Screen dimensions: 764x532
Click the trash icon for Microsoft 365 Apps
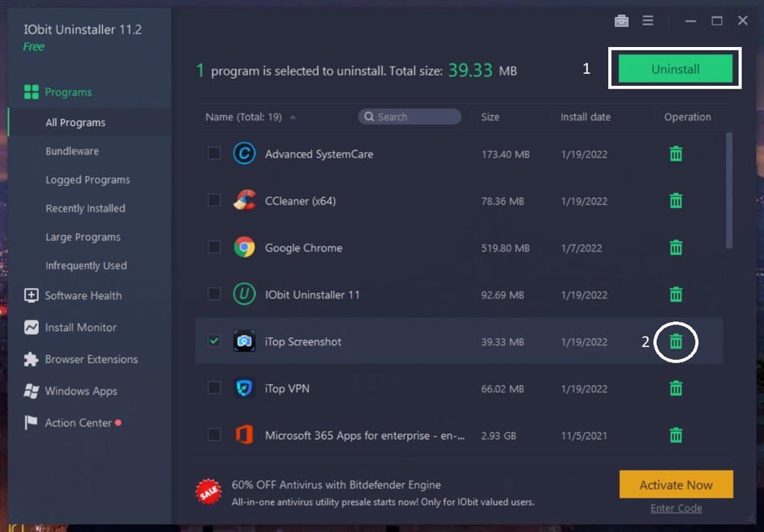(676, 435)
